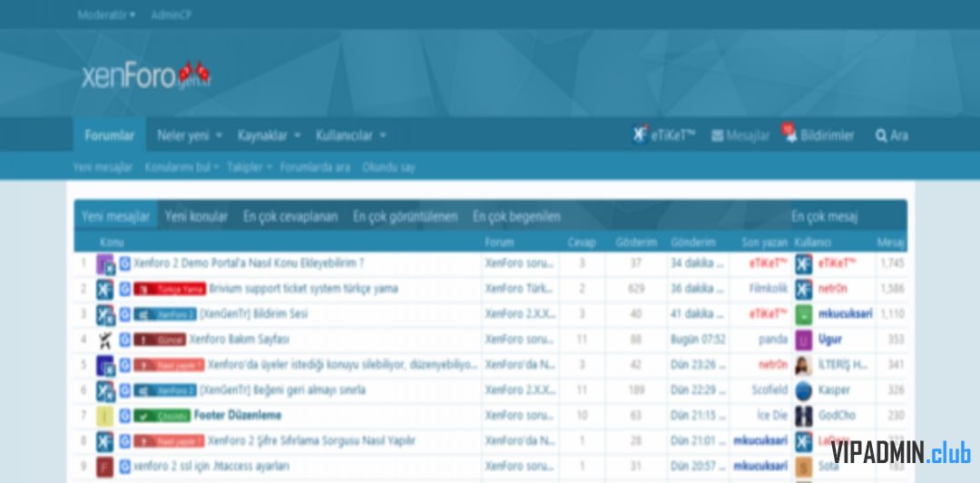
Task: Expand the Takipler dropdown
Action: click(250, 167)
